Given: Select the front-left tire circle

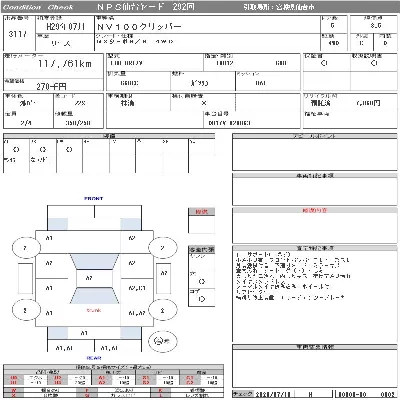Looking at the screenshot, I should [x=26, y=248].
